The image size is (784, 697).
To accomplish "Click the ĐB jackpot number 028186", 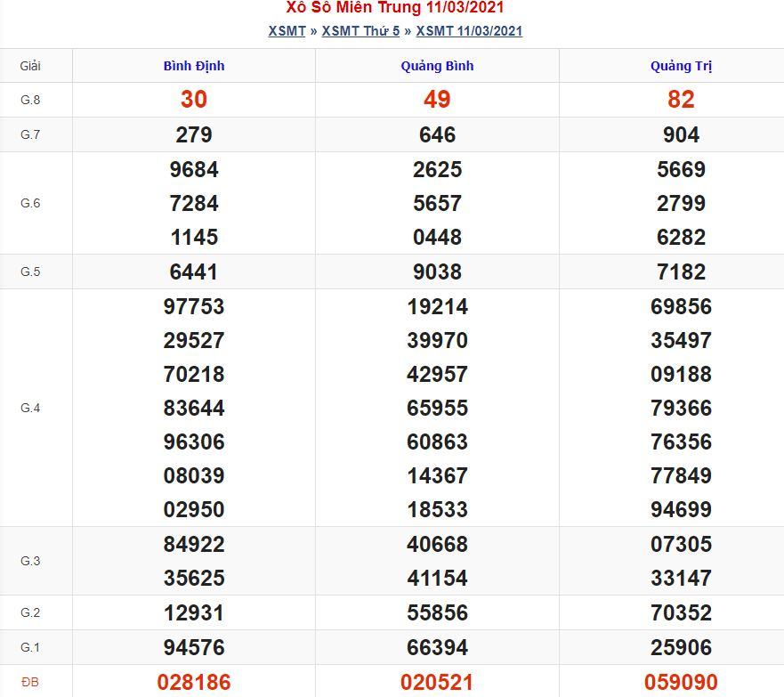I will [194, 682].
